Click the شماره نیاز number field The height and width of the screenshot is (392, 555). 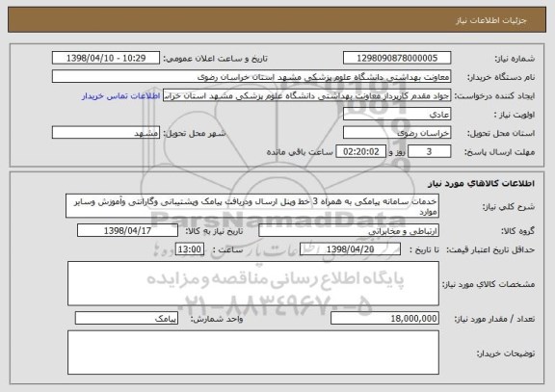tap(397, 58)
